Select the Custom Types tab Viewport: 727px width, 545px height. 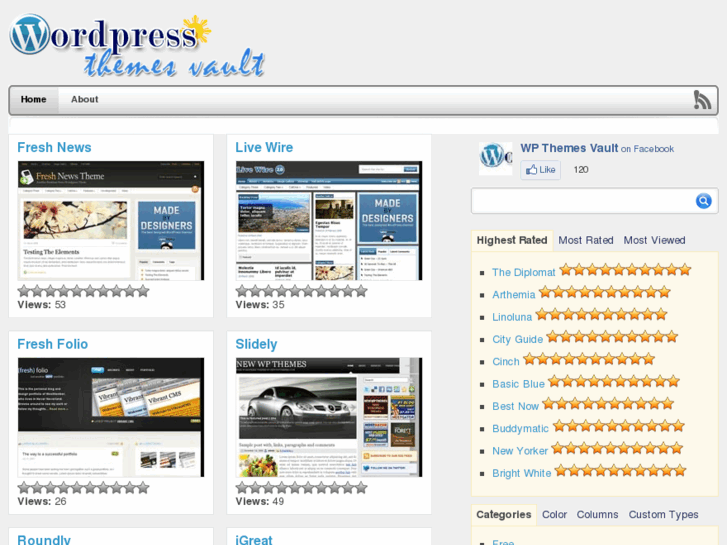coord(663,515)
